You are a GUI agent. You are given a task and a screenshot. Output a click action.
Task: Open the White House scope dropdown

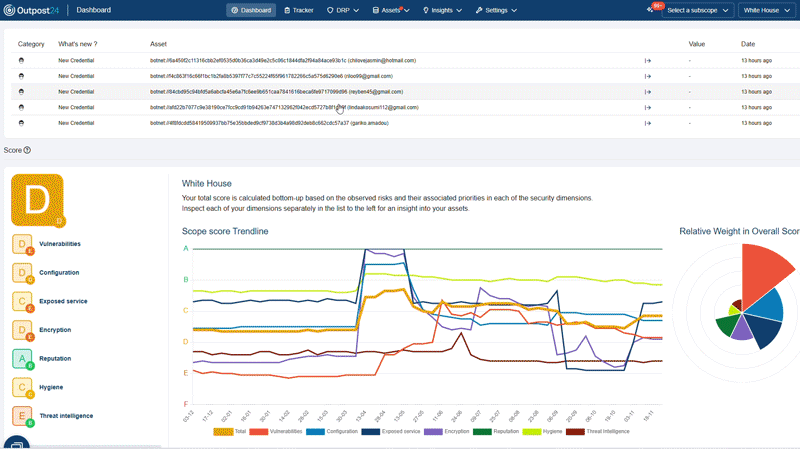pyautogui.click(x=767, y=10)
